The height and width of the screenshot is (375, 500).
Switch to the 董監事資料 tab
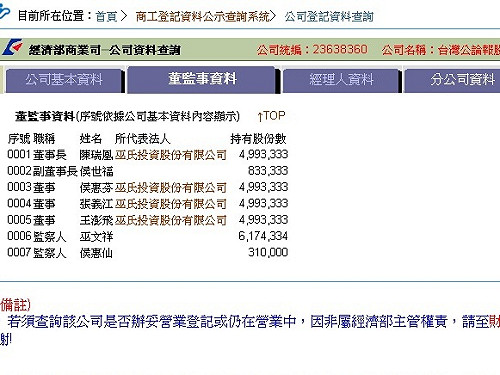pos(202,79)
